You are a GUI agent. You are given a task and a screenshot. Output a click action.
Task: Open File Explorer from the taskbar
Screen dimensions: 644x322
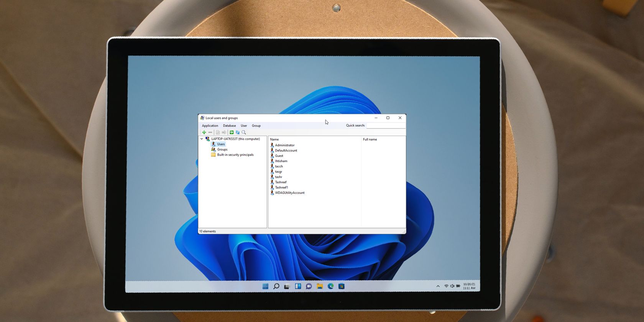[320, 286]
